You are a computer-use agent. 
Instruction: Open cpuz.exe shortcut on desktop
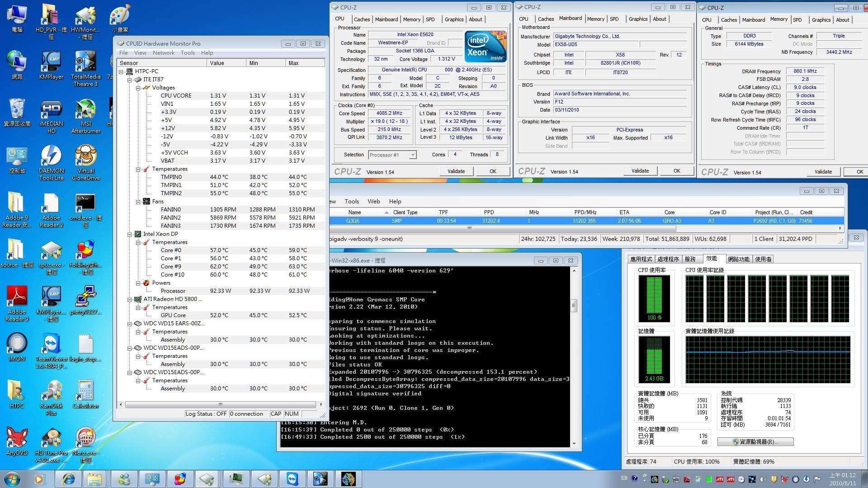51,258
